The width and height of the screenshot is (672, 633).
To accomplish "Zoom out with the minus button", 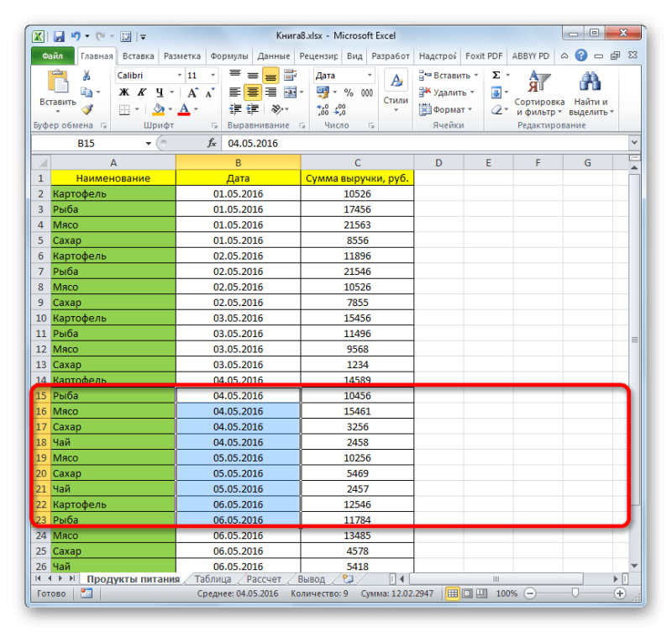I will pos(530,593).
